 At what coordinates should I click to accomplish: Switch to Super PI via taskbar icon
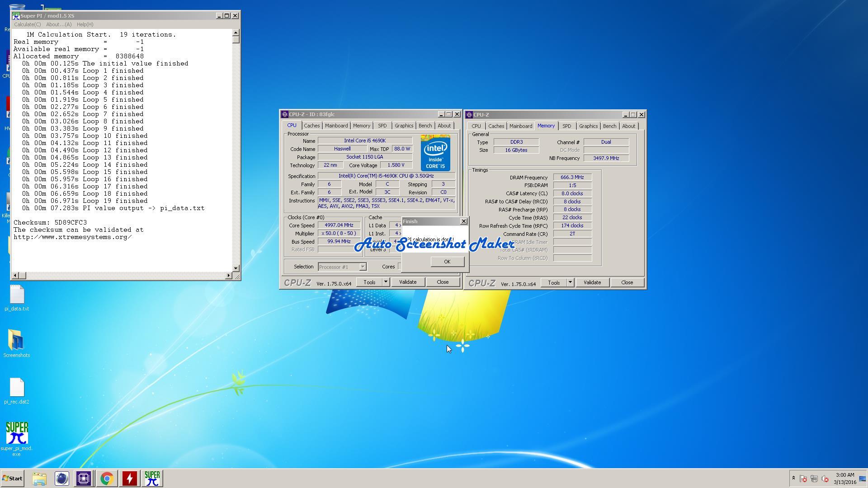pos(152,479)
